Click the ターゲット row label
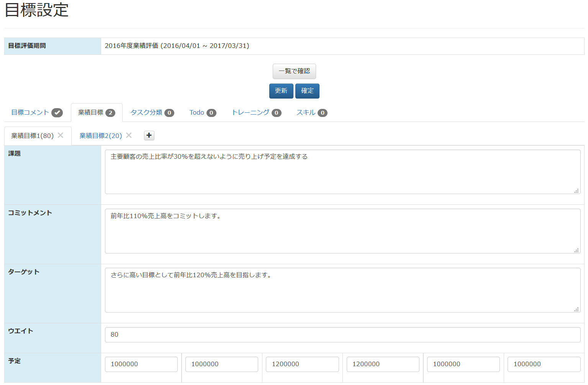This screenshot has width=588, height=385. coord(24,272)
